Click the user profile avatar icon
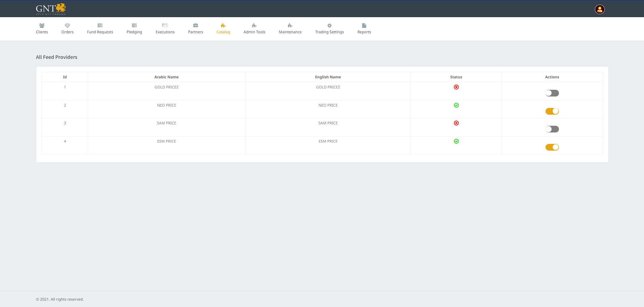This screenshot has height=307, width=644. click(x=600, y=9)
